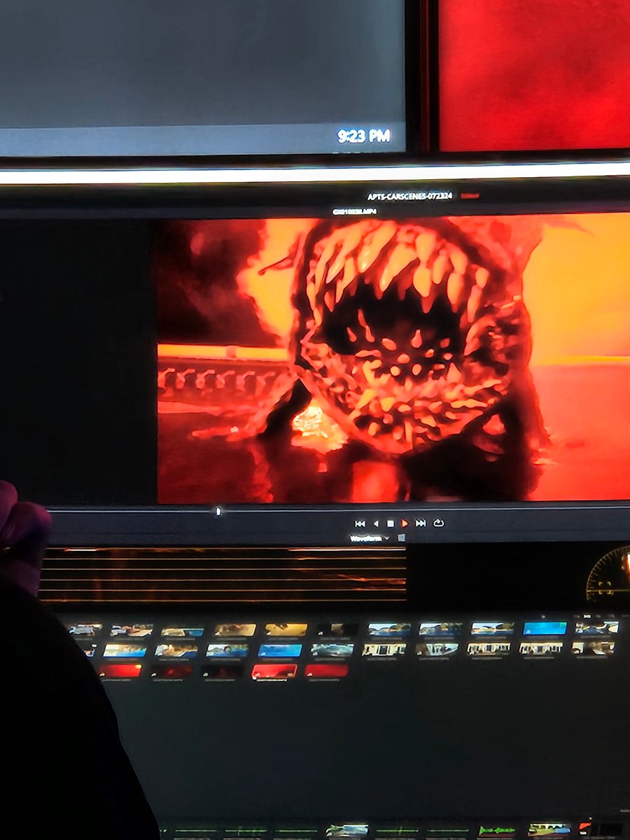
Task: Jump to the last frame of the clip
Action: pyautogui.click(x=421, y=523)
